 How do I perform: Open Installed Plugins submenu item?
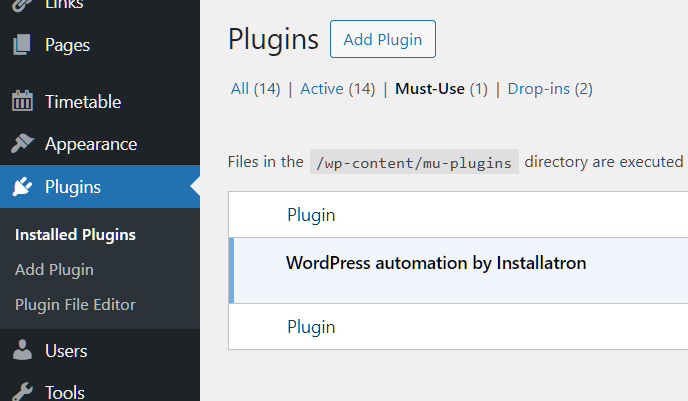[x=75, y=235]
